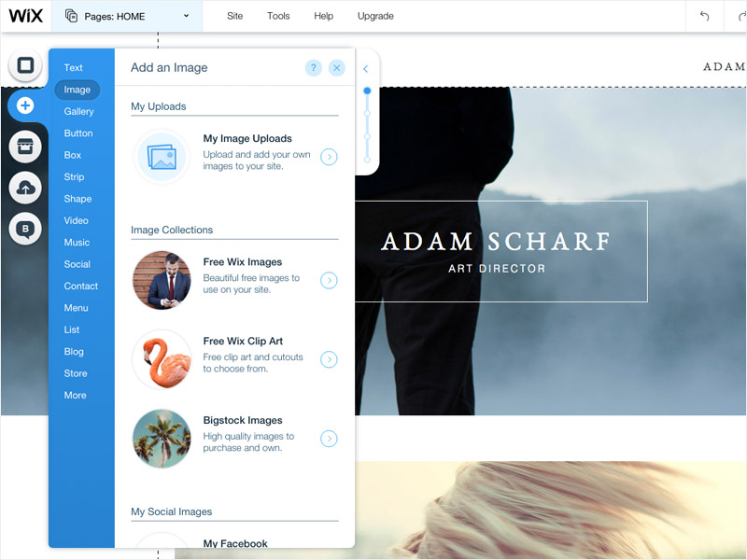Expand My Image Uploads arrow
Image resolution: width=747 pixels, height=560 pixels.
(329, 157)
